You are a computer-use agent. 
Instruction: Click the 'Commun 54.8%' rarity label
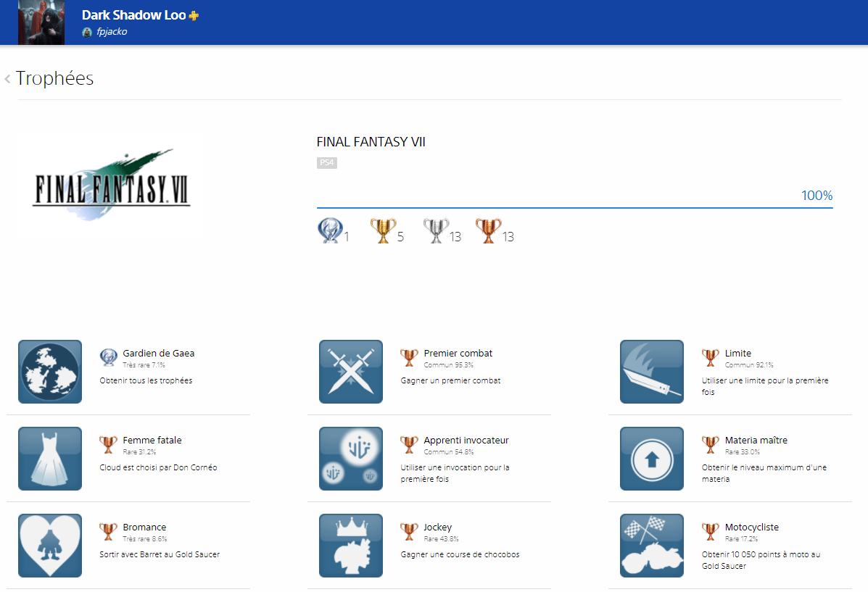click(x=449, y=452)
